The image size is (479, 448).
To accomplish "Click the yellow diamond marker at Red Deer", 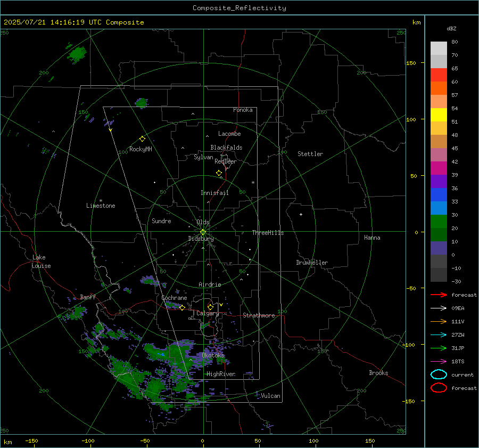I will click(219, 173).
